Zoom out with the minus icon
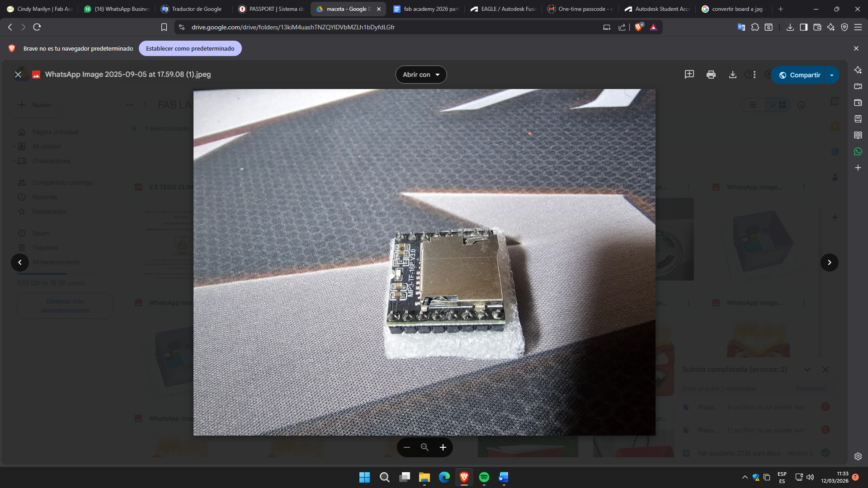 pyautogui.click(x=407, y=447)
